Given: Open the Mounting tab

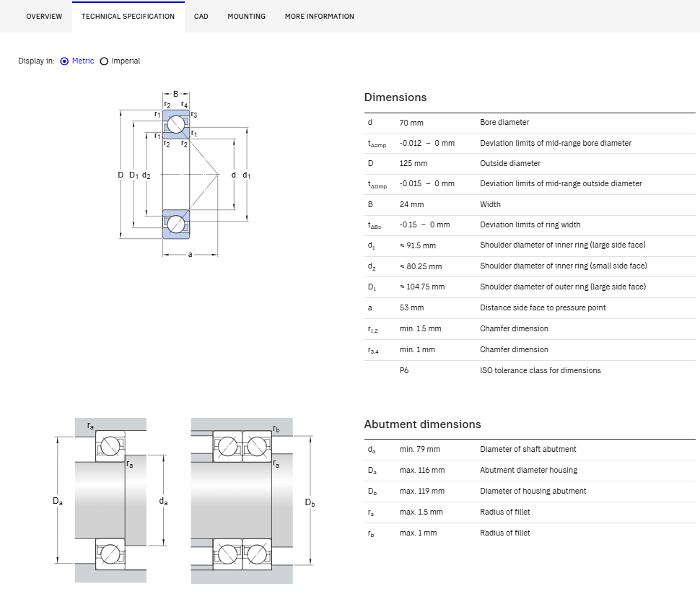Looking at the screenshot, I should [x=246, y=17].
